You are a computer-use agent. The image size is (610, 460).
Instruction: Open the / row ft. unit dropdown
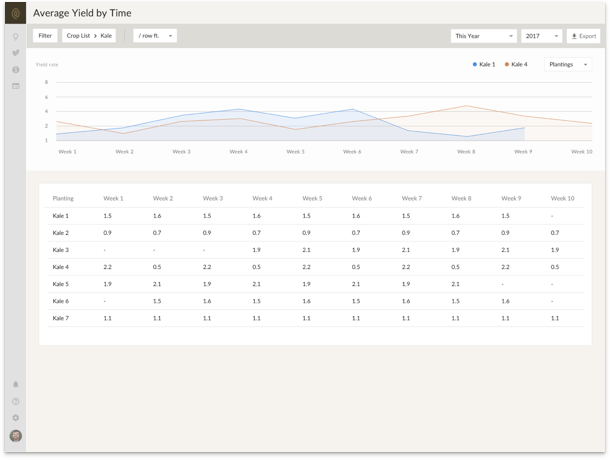coord(155,36)
